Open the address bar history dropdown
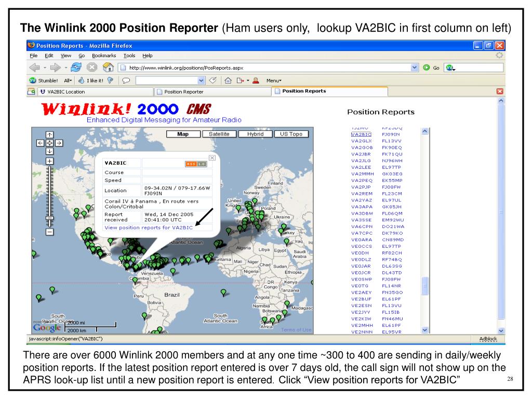 pos(414,68)
